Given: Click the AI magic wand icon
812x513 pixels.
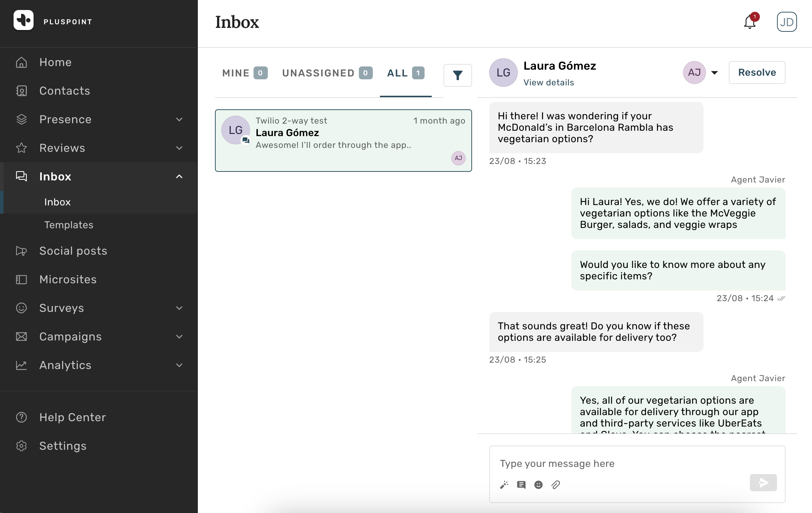Looking at the screenshot, I should tap(504, 485).
